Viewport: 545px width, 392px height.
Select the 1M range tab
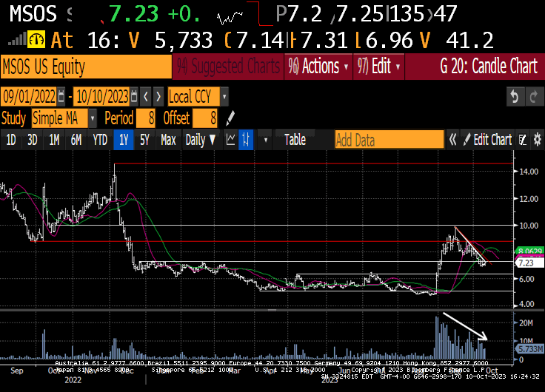[54, 140]
